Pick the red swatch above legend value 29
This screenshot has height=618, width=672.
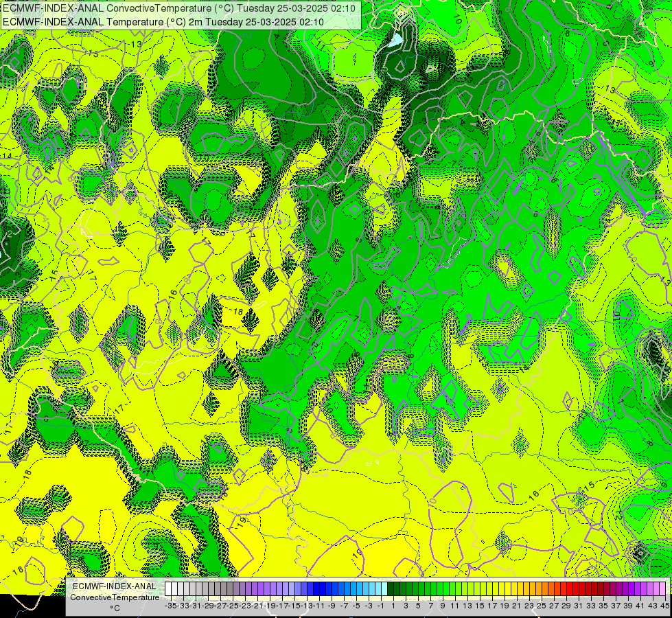pyautogui.click(x=564, y=588)
